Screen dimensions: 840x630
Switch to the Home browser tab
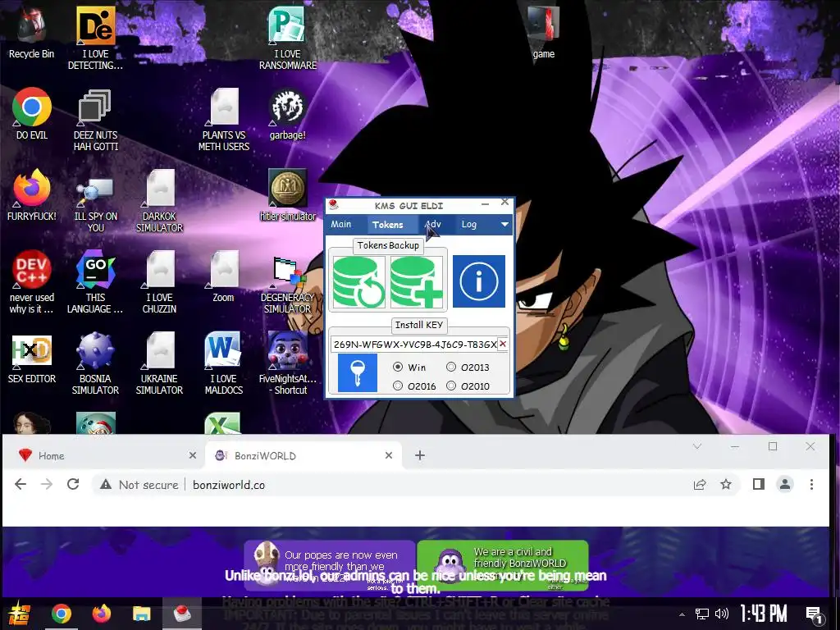tap(106, 455)
